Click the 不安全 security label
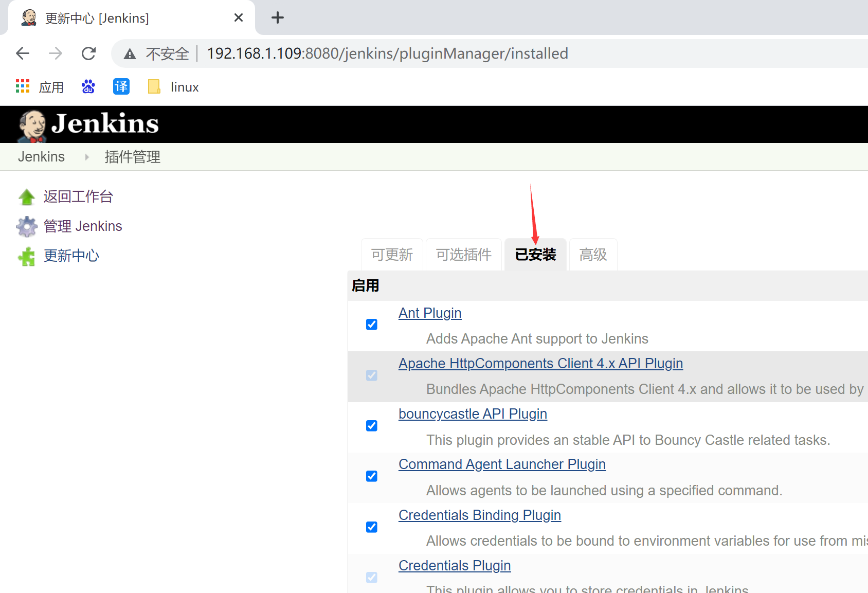Screen dimensions: 868x593 pos(167,53)
